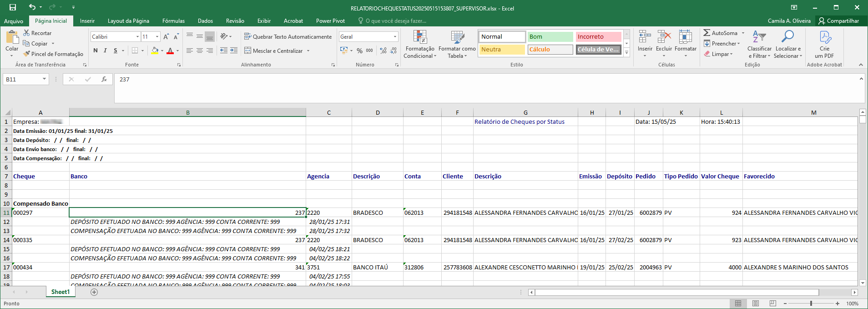Click the Preencher fill button

tap(722, 44)
